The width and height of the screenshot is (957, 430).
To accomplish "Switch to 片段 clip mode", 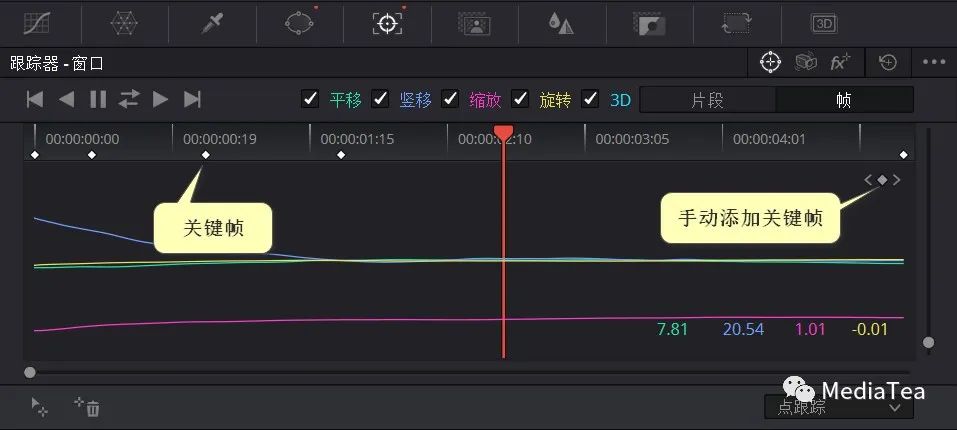I will (708, 99).
